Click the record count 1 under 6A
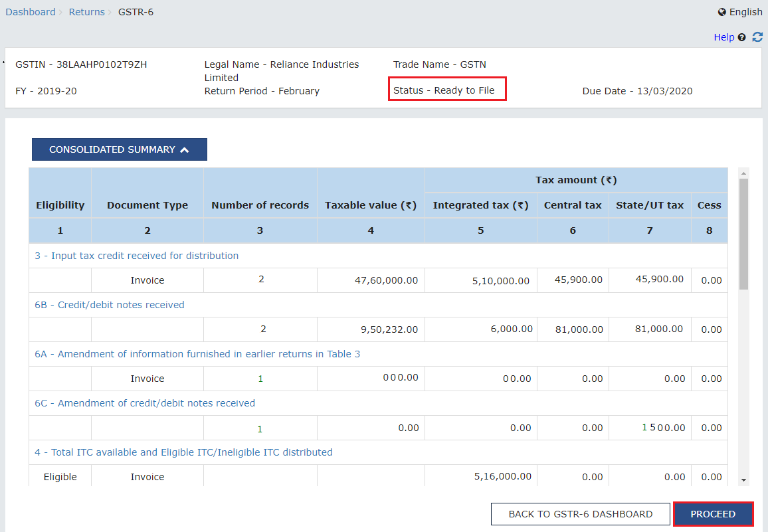The height and width of the screenshot is (532, 768). [x=259, y=378]
